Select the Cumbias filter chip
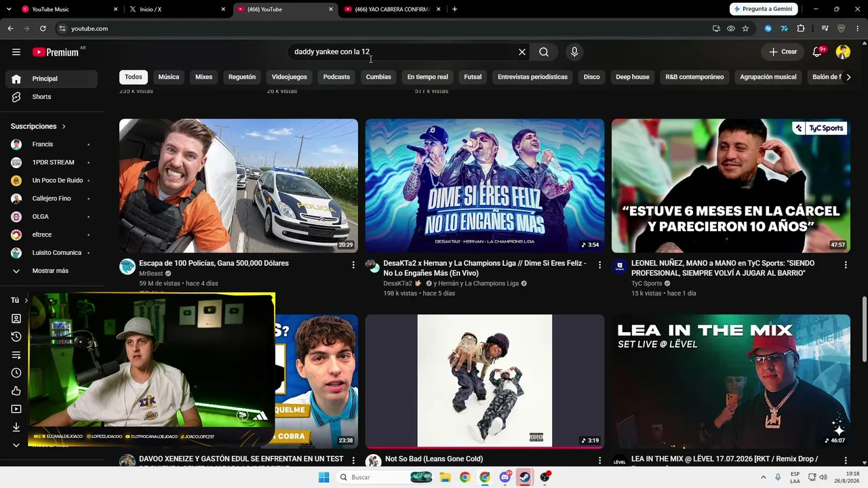The height and width of the screenshot is (488, 868). 378,77
